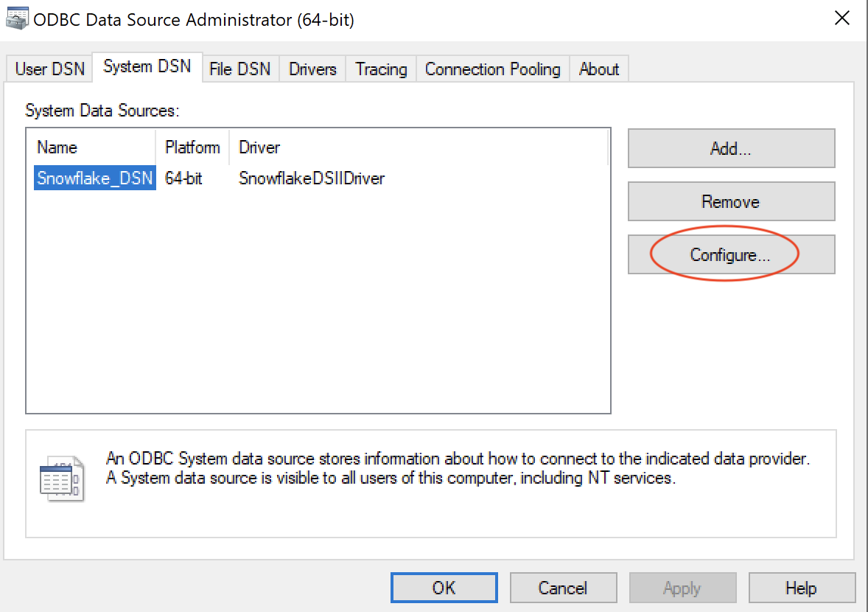View installed drivers on the Drivers tab
This screenshot has width=868, height=612.
click(312, 69)
